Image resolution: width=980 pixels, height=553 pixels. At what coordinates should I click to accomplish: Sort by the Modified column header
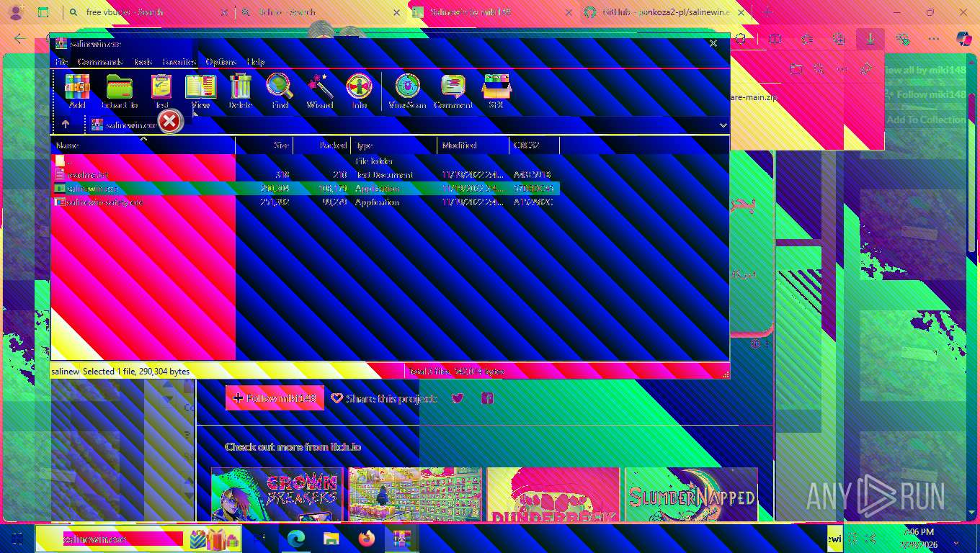click(473, 145)
